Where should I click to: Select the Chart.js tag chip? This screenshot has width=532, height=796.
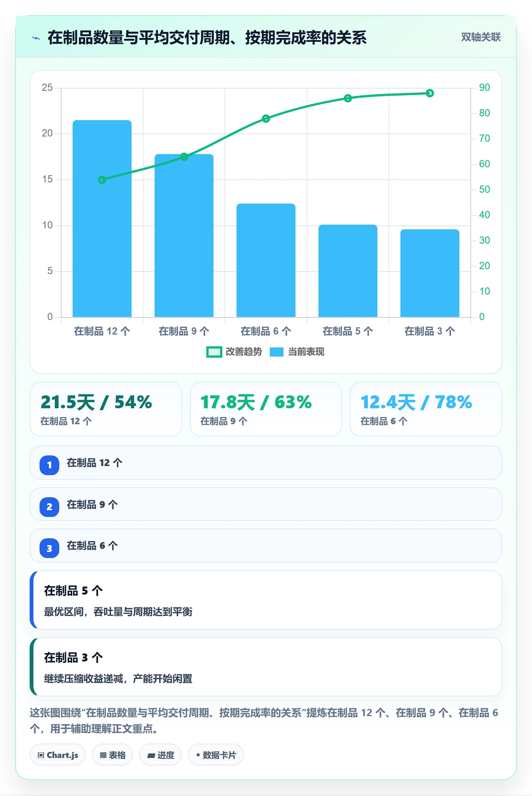pyautogui.click(x=58, y=755)
